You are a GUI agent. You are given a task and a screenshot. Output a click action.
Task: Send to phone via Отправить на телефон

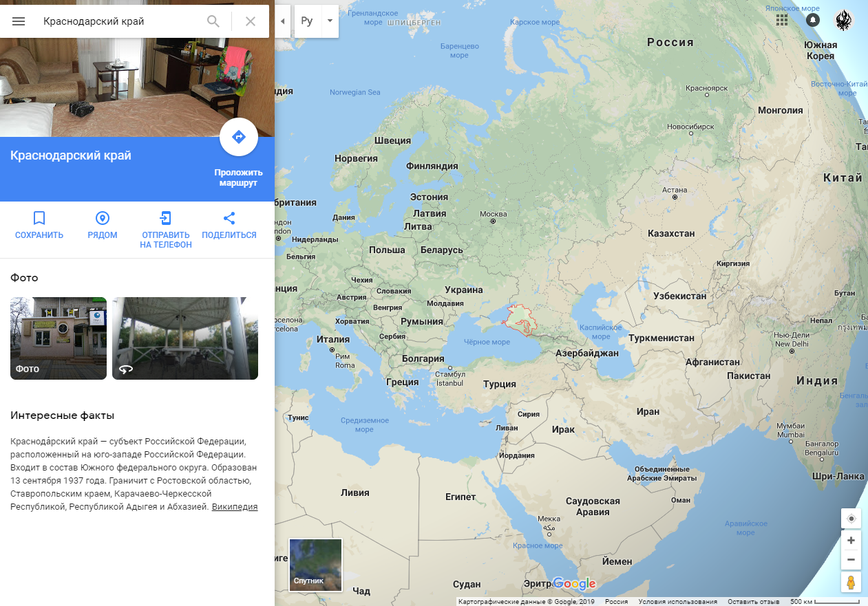point(166,230)
